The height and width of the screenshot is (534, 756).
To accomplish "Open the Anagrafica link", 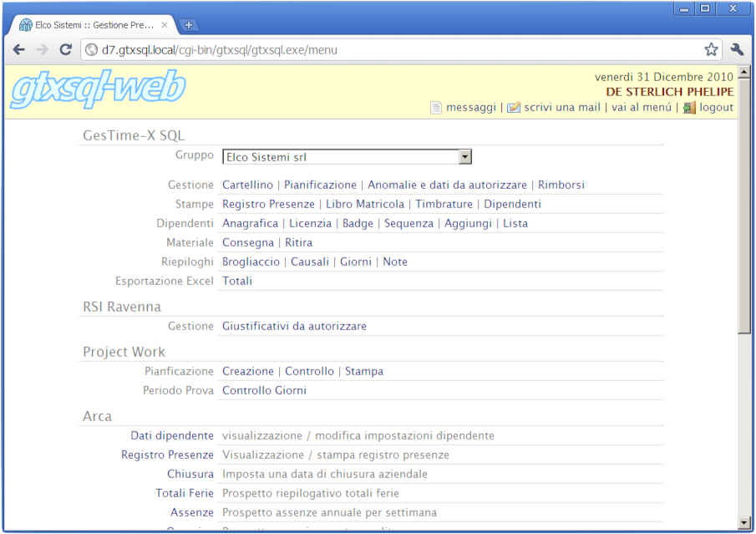I will pyautogui.click(x=251, y=223).
